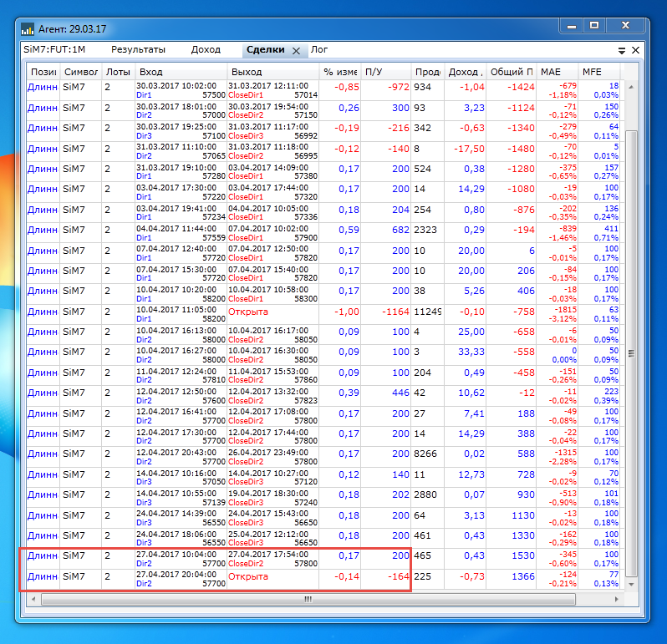Click the total profit value 1366

[x=522, y=576]
